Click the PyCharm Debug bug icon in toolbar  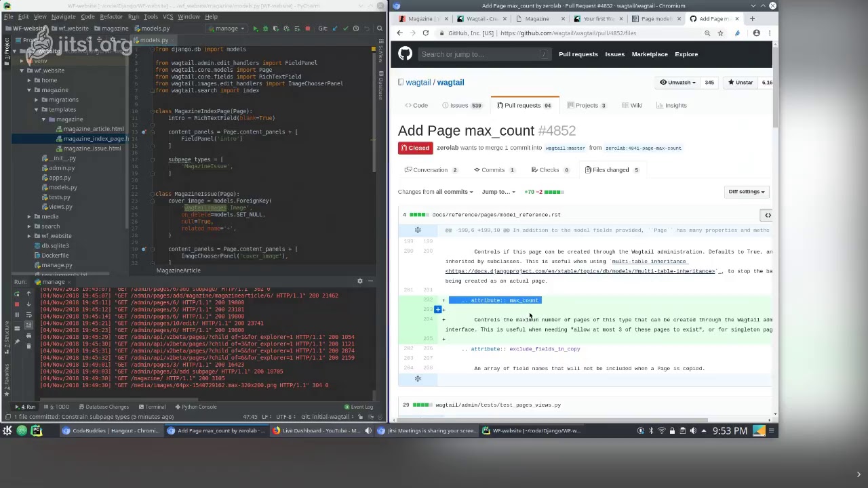[x=265, y=29]
